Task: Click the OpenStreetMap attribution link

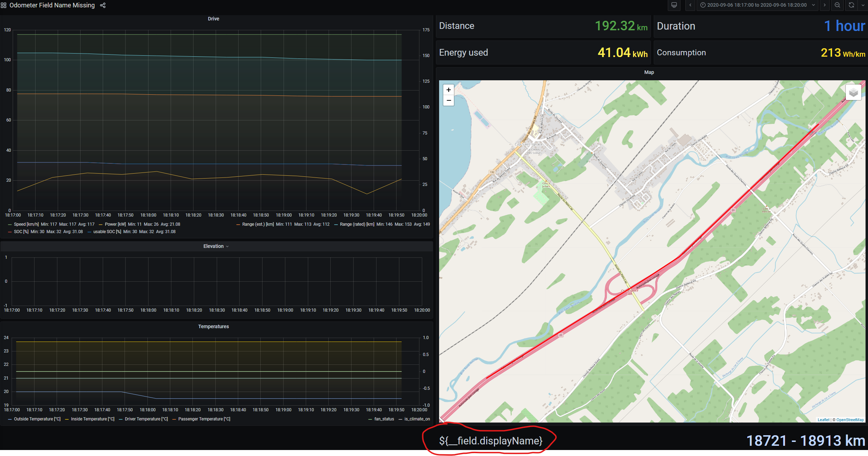Action: 849,419
